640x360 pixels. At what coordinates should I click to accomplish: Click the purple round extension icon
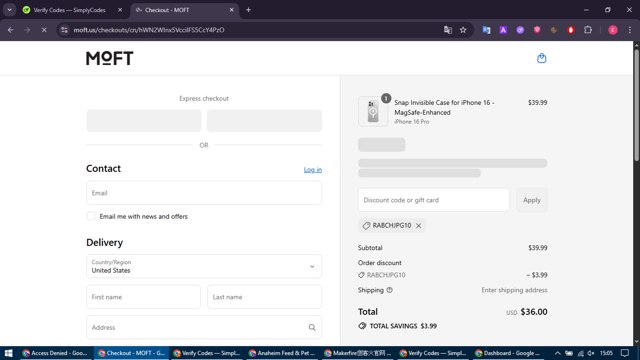[x=520, y=30]
